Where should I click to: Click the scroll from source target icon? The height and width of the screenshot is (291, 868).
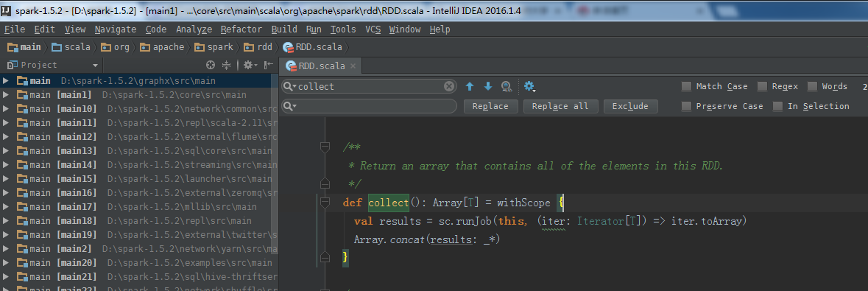[211, 65]
